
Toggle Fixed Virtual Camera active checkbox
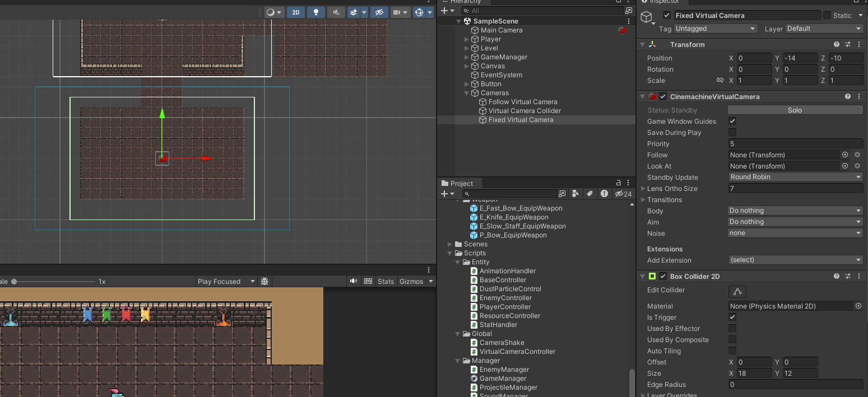point(666,16)
